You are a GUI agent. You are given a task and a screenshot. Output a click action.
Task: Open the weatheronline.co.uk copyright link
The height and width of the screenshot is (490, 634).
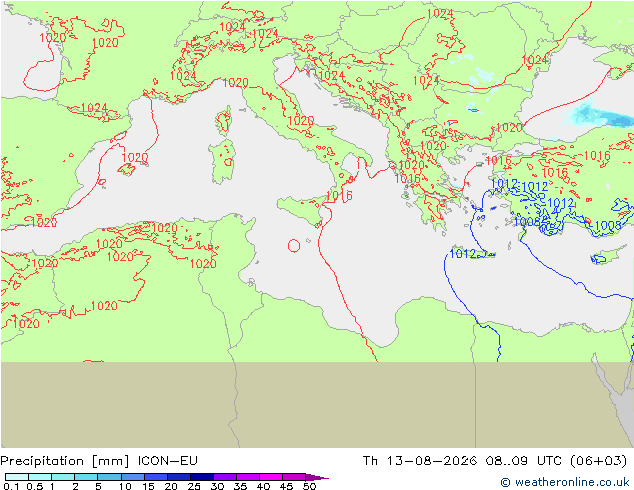click(x=564, y=482)
